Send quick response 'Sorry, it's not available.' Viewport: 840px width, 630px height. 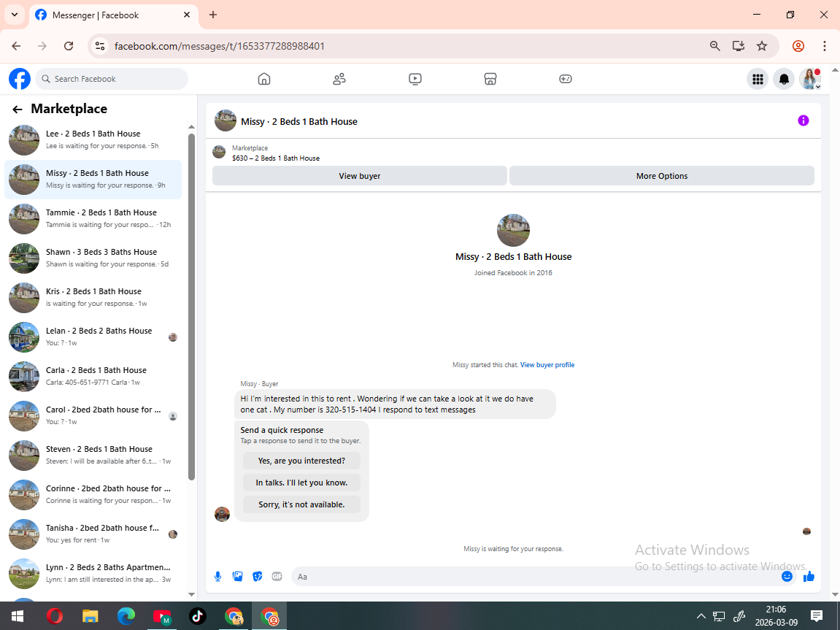click(x=301, y=504)
